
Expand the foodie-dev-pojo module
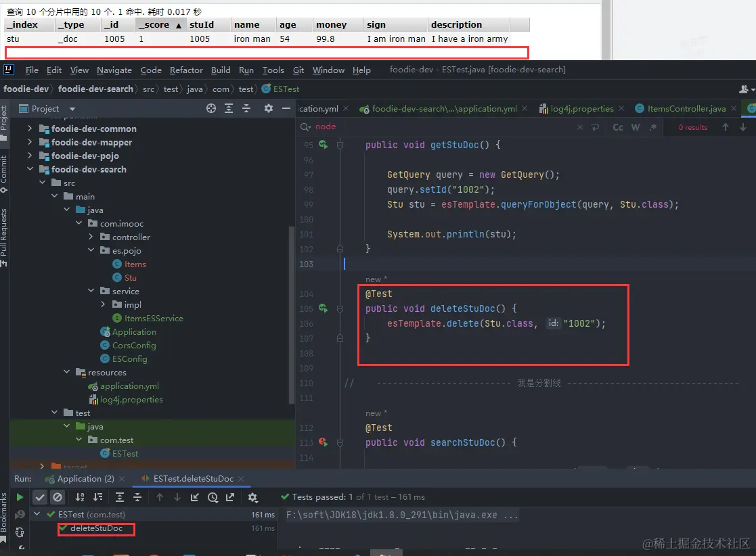click(x=30, y=156)
